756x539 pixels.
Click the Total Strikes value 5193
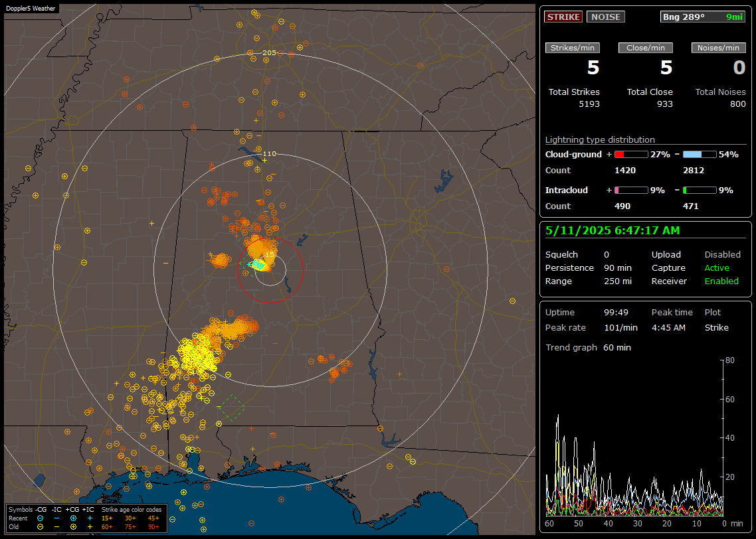(x=589, y=104)
